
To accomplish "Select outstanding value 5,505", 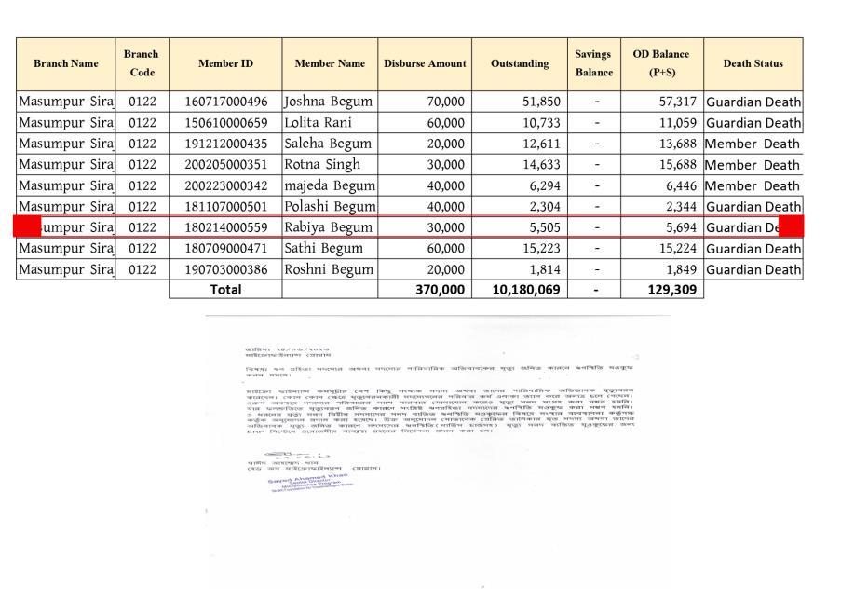I will click(545, 227).
